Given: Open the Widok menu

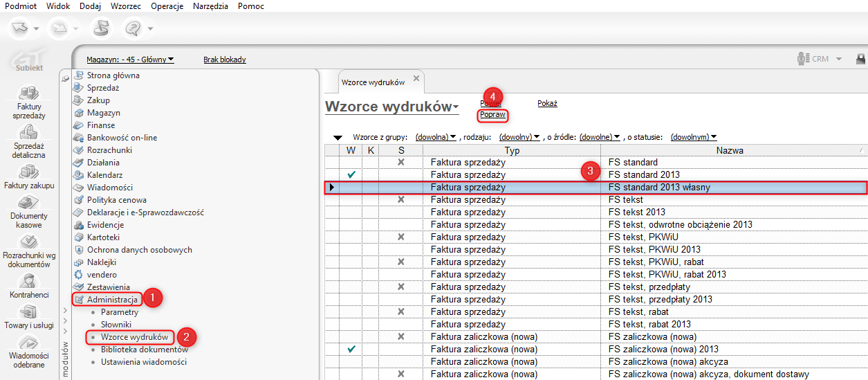Looking at the screenshot, I should [x=59, y=6].
